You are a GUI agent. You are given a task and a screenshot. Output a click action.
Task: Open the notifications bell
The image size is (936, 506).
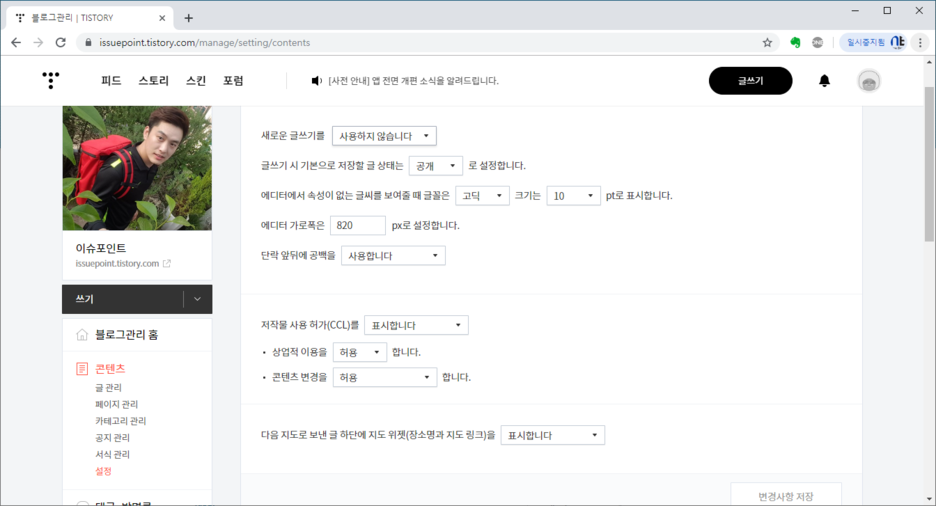coord(824,81)
